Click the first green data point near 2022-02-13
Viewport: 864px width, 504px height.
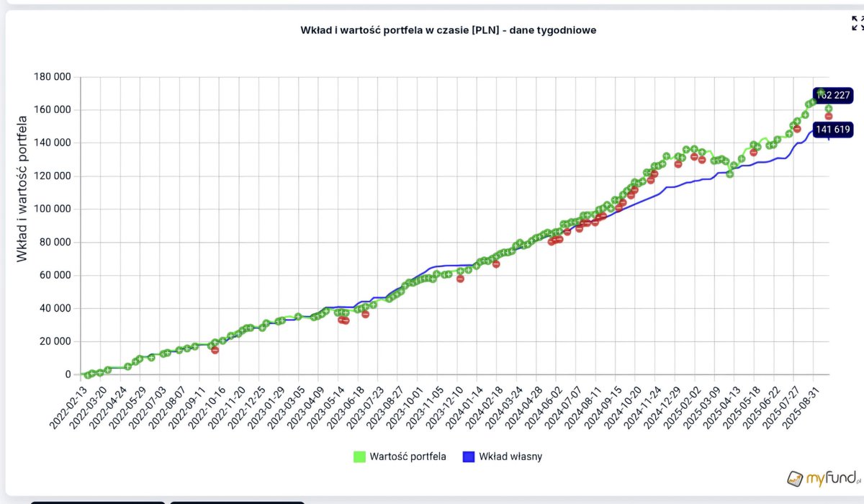coord(86,374)
